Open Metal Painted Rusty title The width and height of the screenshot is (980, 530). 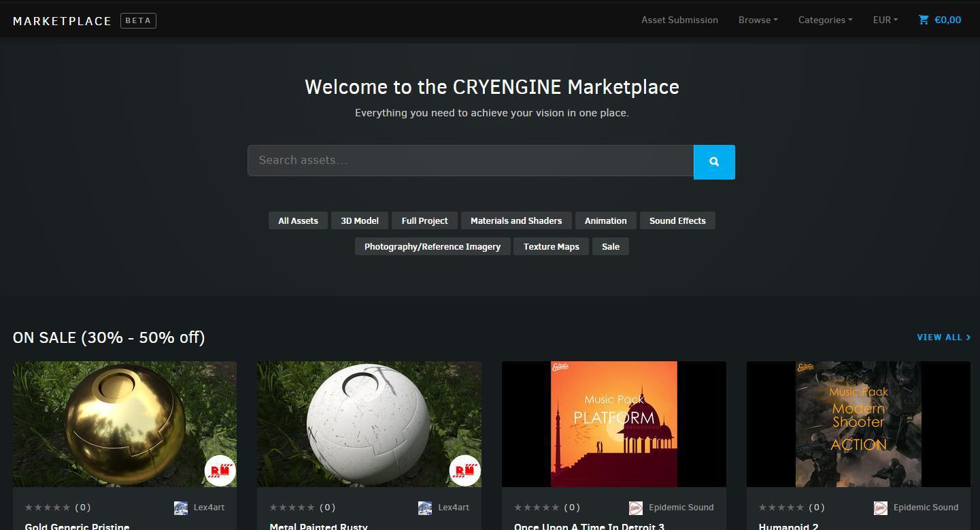[x=318, y=526]
